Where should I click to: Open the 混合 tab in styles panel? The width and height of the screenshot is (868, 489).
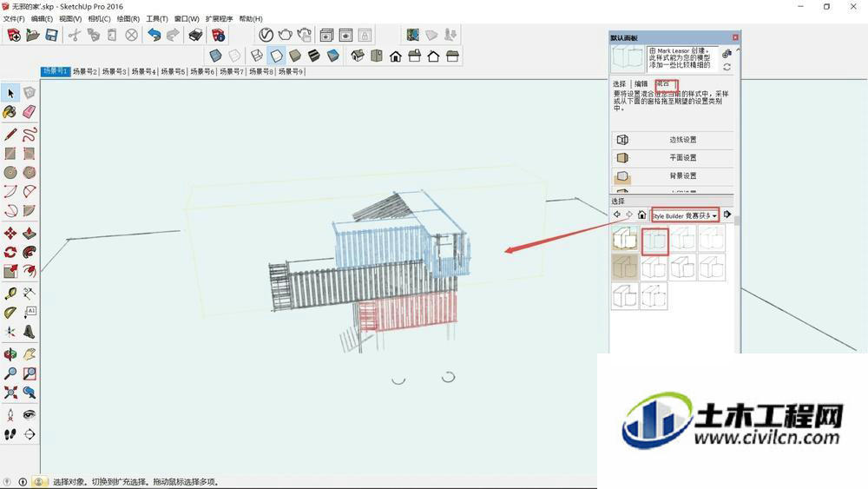click(x=664, y=83)
